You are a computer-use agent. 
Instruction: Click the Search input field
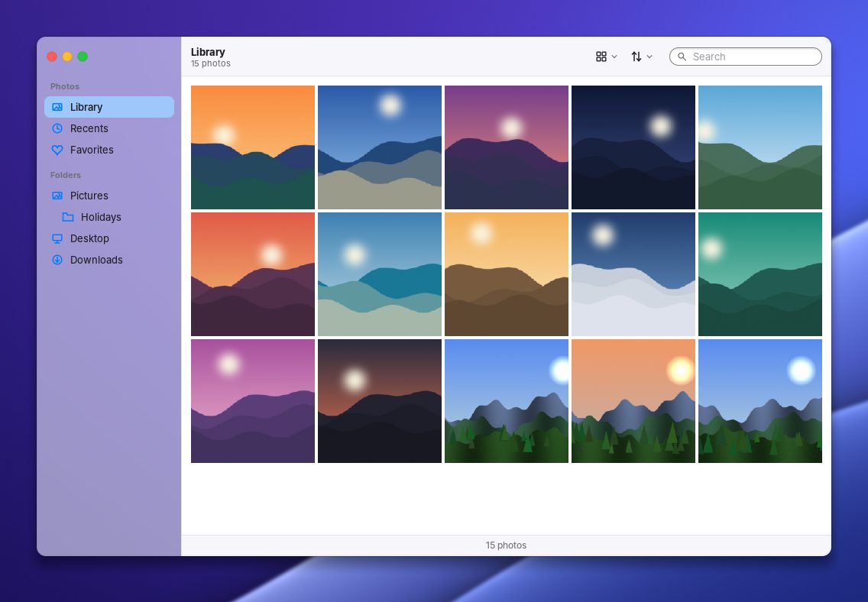745,57
